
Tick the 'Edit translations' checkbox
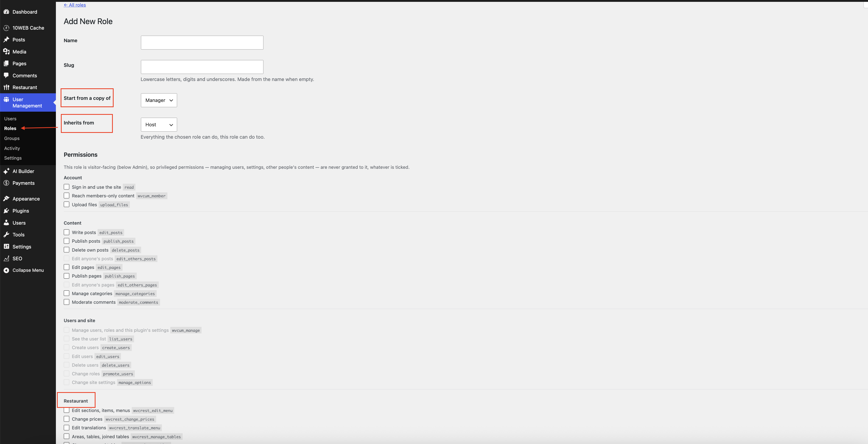point(66,427)
